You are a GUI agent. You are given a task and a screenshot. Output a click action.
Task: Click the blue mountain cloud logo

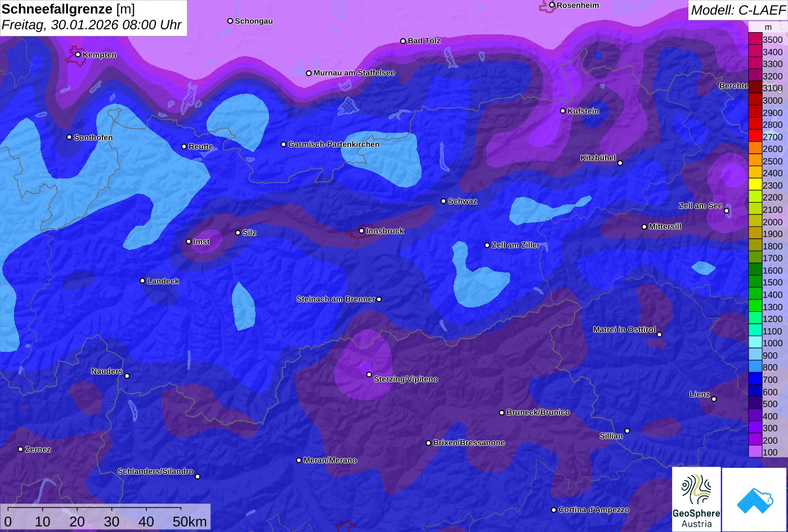click(x=755, y=500)
